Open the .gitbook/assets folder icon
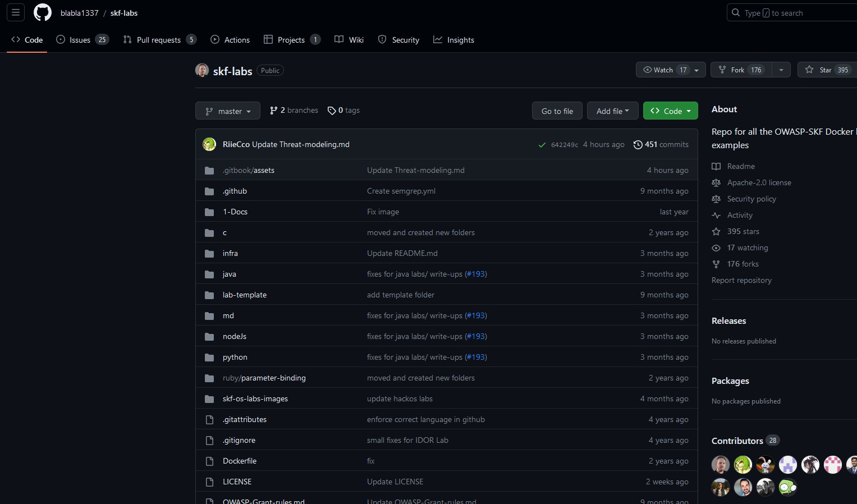857x504 pixels. coord(209,170)
